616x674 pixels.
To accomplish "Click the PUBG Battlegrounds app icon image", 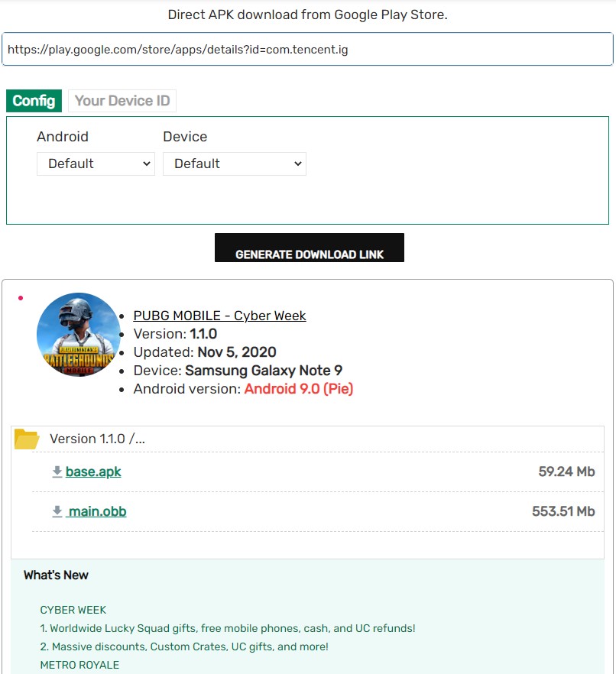I will coord(79,335).
